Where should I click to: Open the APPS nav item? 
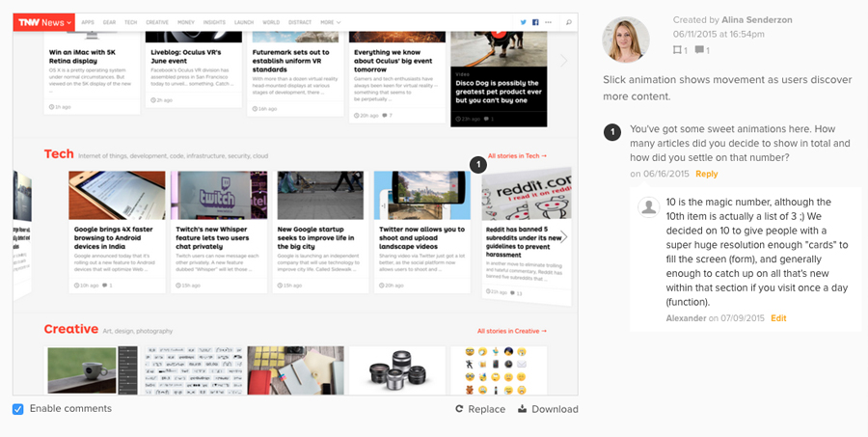click(88, 22)
